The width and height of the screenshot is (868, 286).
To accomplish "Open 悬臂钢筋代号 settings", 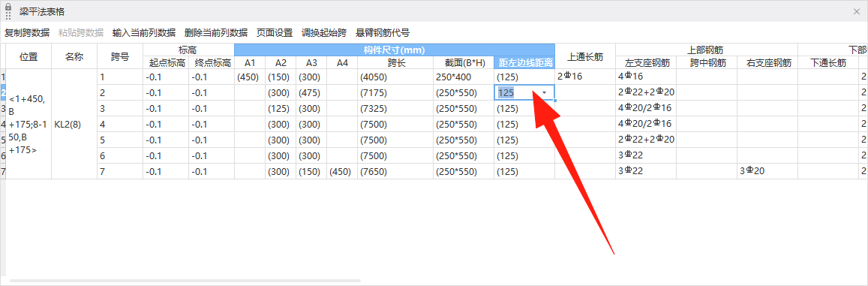I will click(383, 33).
